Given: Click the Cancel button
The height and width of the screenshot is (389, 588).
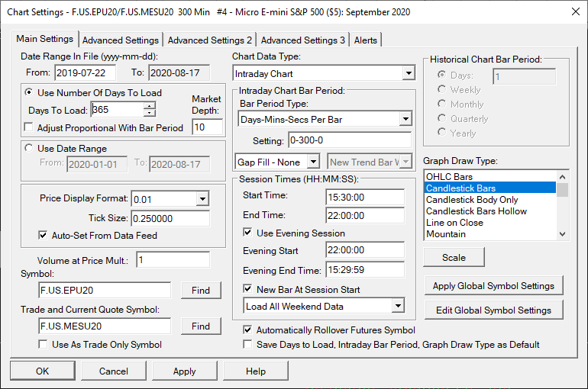Looking at the screenshot, I should (x=114, y=371).
